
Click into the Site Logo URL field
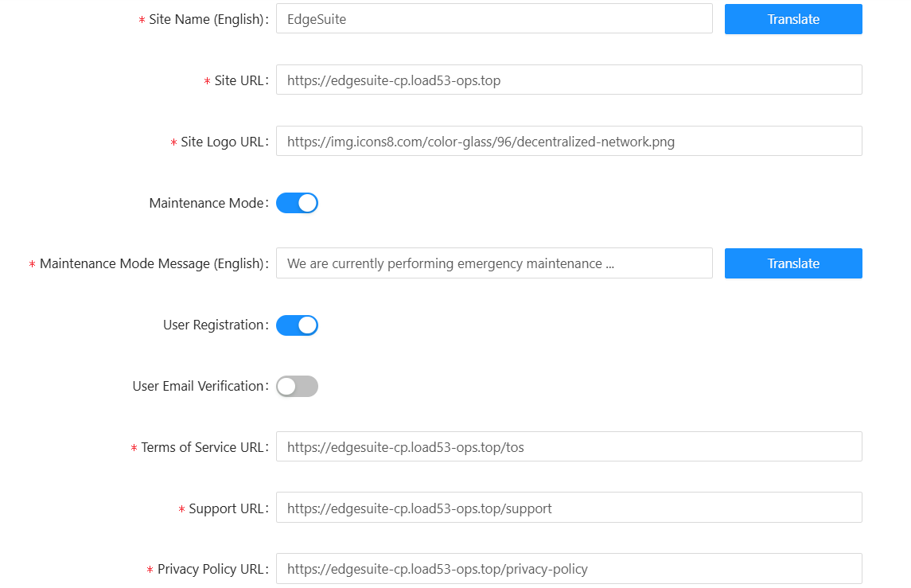(x=568, y=142)
